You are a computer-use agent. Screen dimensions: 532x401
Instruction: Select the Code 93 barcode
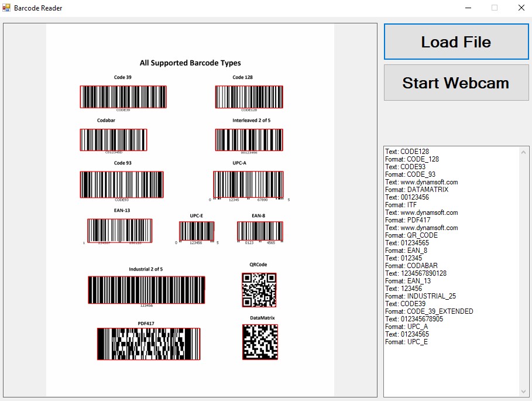[x=122, y=184]
